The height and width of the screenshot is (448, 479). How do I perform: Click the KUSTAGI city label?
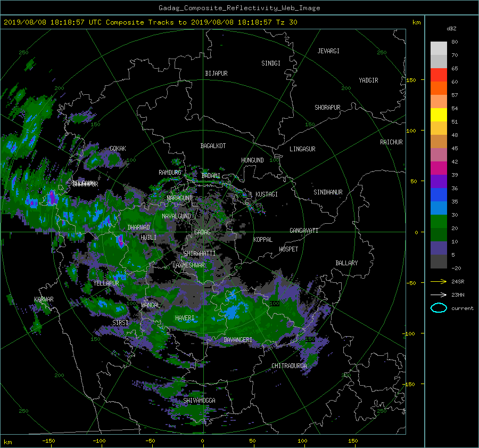click(x=267, y=194)
